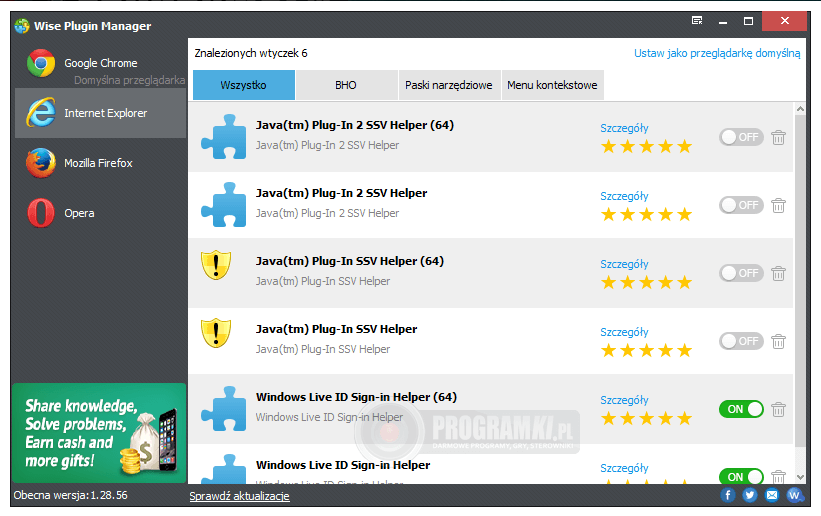The image size is (821, 516).
Task: Open Szczegóły for last Windows Live ID Sign-in Helper
Action: pyautogui.click(x=624, y=469)
